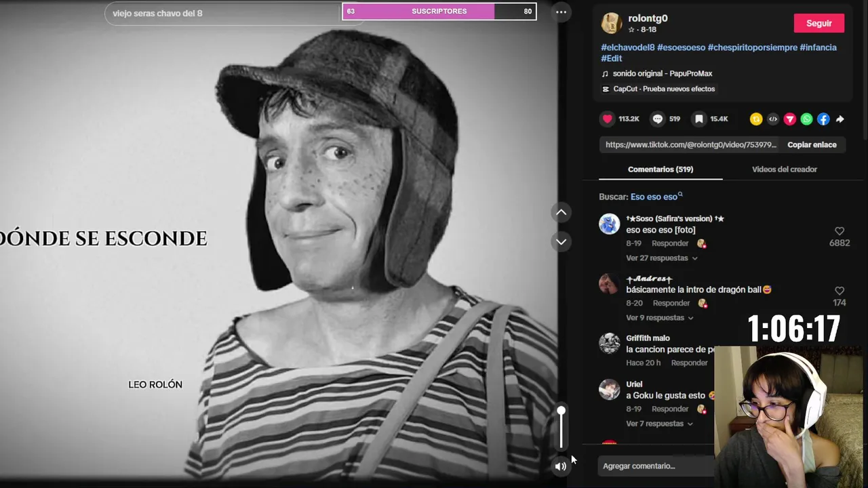Screen dimensions: 868x488
Task: Reply to Soso's comment via Responder
Action: (670, 243)
